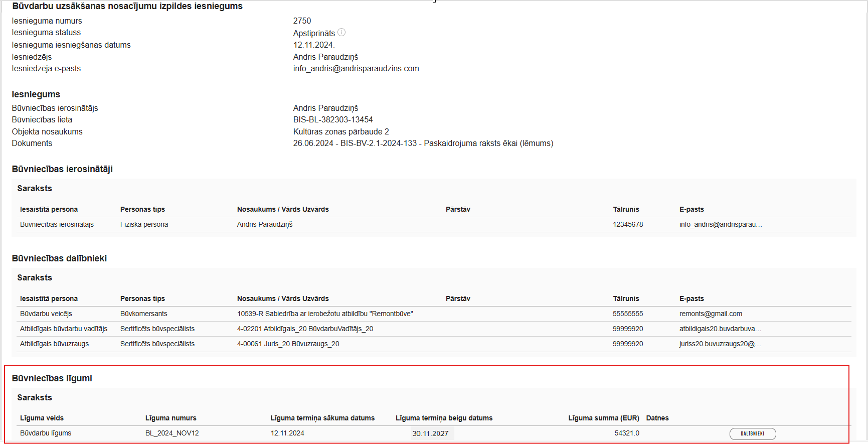868x444 pixels.
Task: Select the Būvdarbu līgums contract type cell
Action: 46,433
